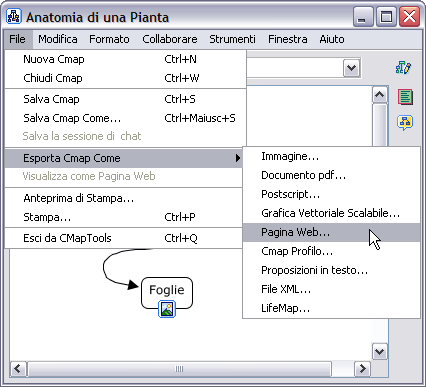Image resolution: width=426 pixels, height=387 pixels.
Task: Maximize the Anatomia di una Pianta window
Action: (x=386, y=17)
